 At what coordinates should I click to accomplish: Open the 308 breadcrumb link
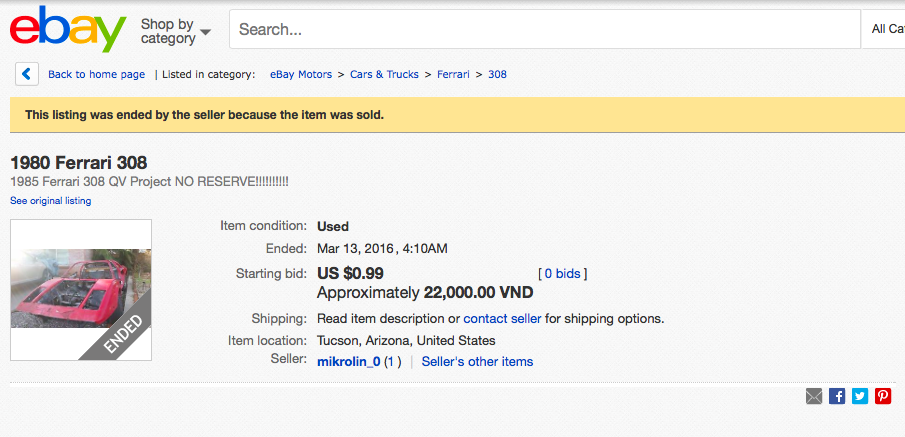point(497,74)
